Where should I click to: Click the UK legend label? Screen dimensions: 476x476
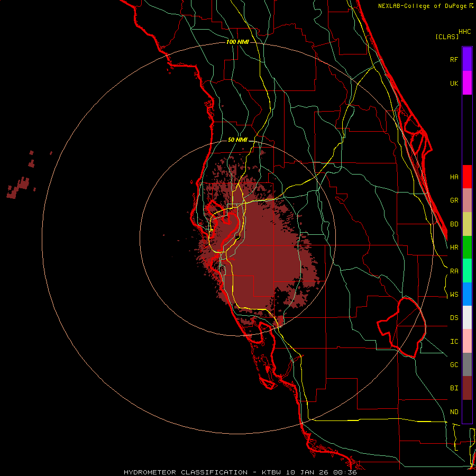point(454,83)
